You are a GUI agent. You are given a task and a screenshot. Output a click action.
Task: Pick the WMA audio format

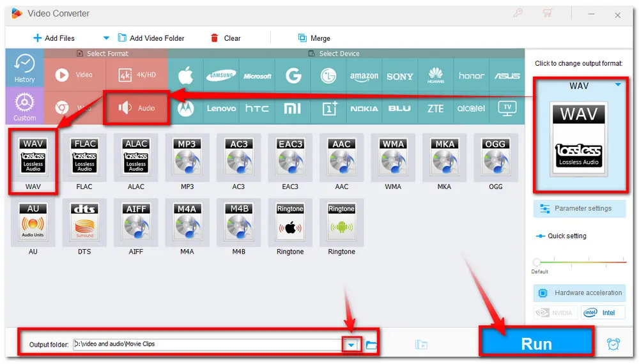(x=393, y=162)
